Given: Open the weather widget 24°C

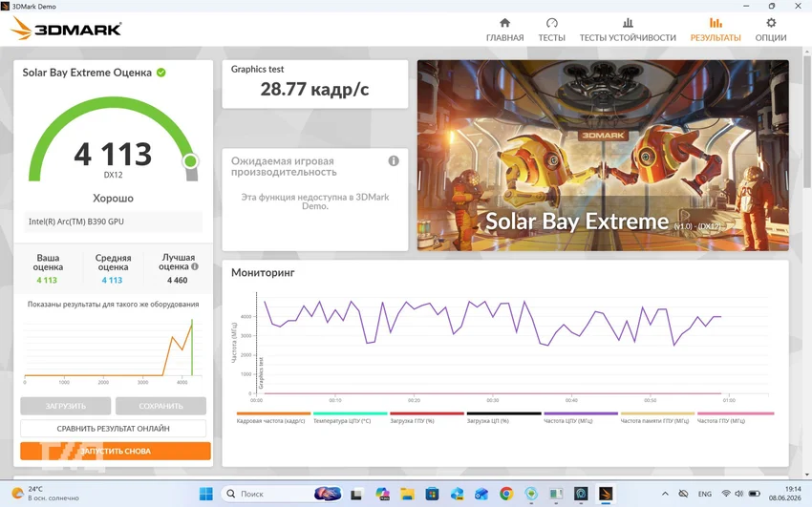Looking at the screenshot, I should coord(45,494).
